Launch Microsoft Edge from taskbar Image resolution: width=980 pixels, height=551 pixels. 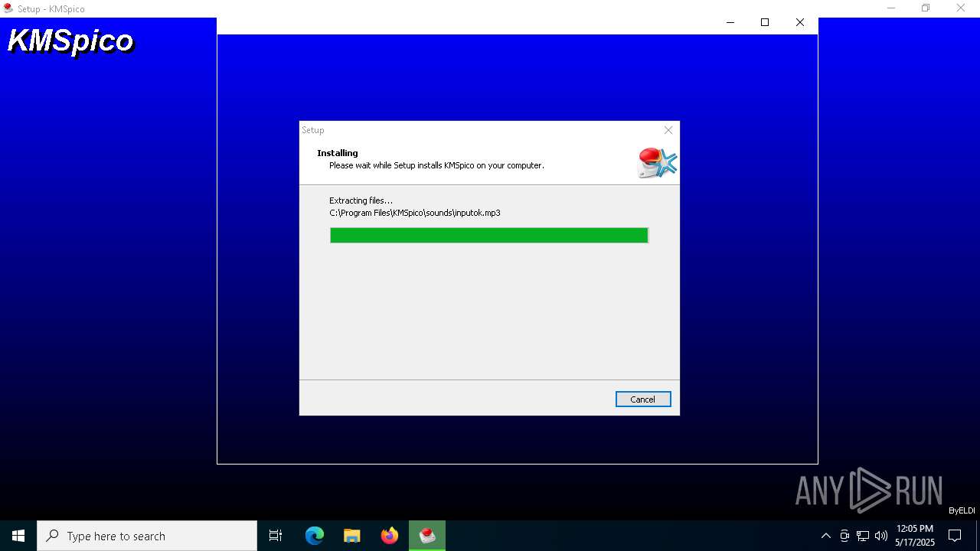tap(315, 536)
